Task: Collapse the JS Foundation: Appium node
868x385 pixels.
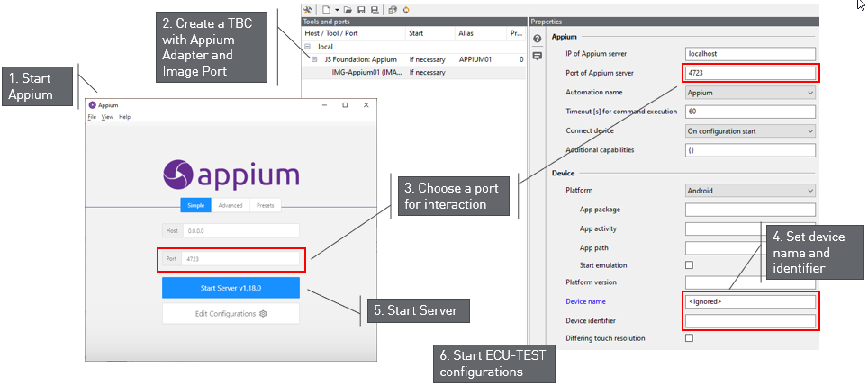Action: (x=314, y=59)
